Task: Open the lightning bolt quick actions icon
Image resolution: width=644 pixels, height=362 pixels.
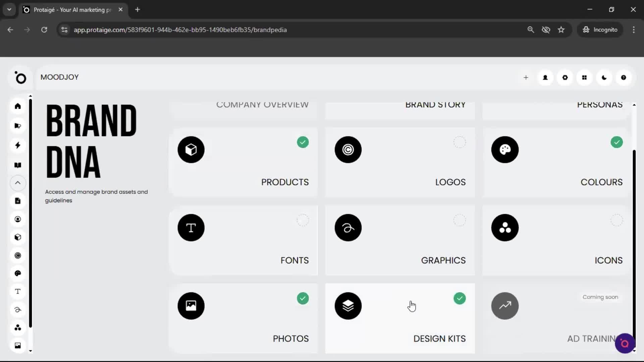Action: click(x=17, y=145)
